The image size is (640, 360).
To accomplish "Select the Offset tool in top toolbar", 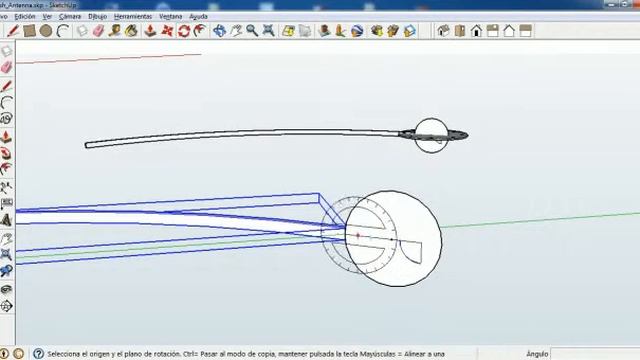I will point(200,31).
